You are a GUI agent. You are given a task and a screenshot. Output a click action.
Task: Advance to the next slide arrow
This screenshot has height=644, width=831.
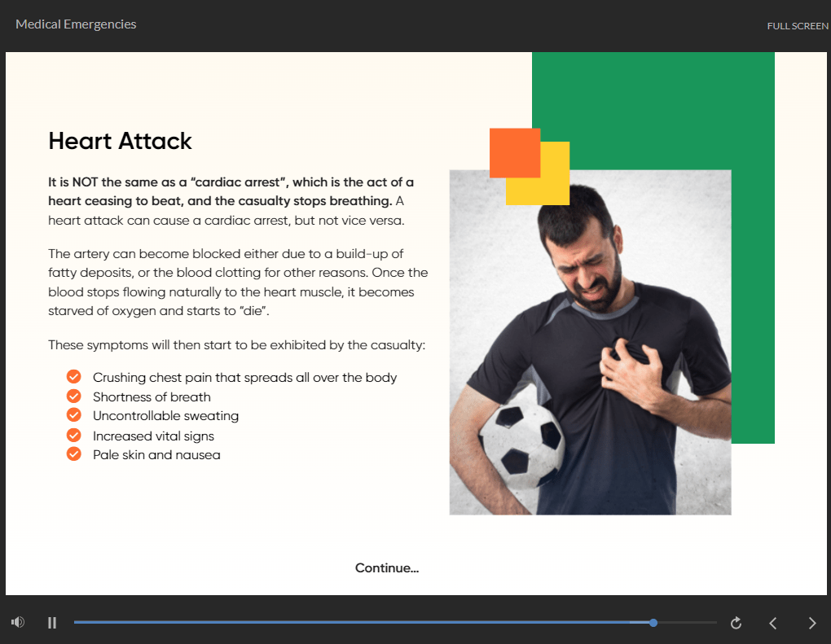tap(812, 623)
